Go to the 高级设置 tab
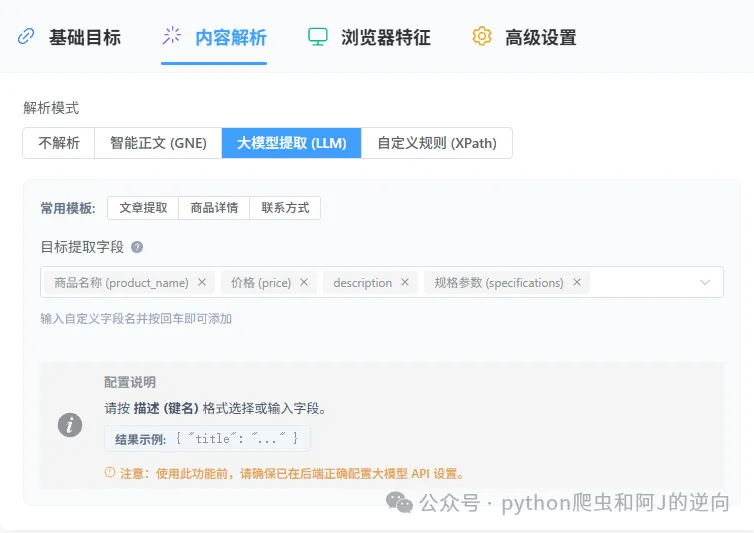Image resolution: width=754 pixels, height=533 pixels. [524, 38]
